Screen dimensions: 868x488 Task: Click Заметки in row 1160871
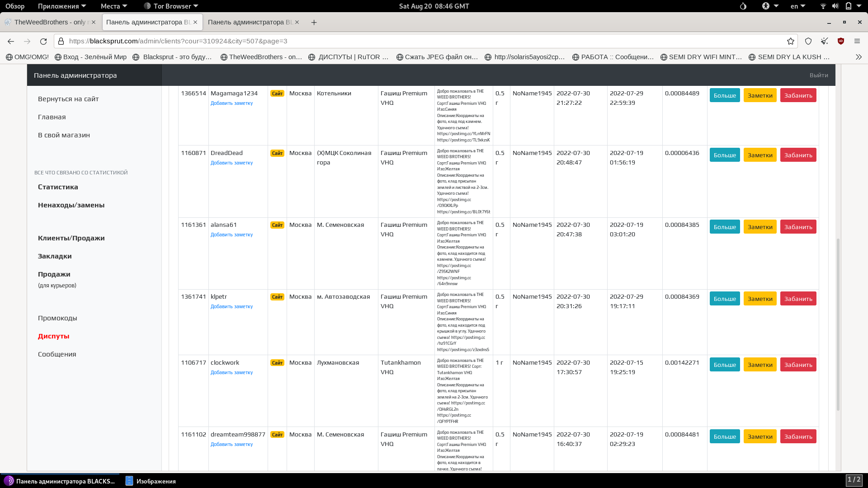coord(760,155)
